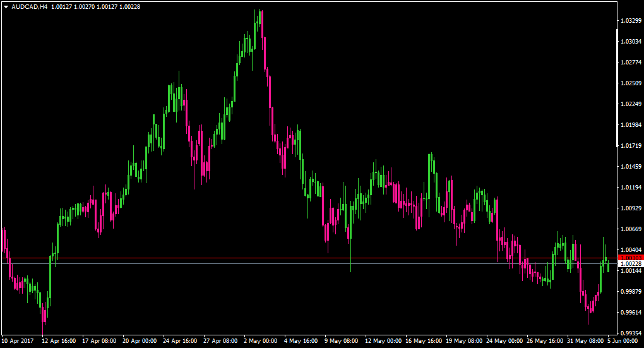Click the 0.99354 price scale label
644x348 pixels.
pyautogui.click(x=631, y=333)
